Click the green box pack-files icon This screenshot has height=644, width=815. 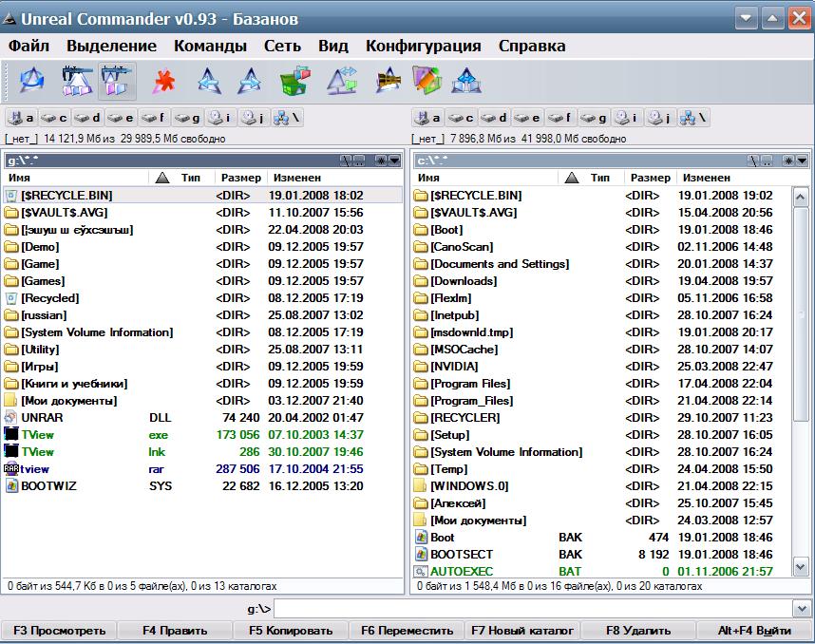[294, 81]
